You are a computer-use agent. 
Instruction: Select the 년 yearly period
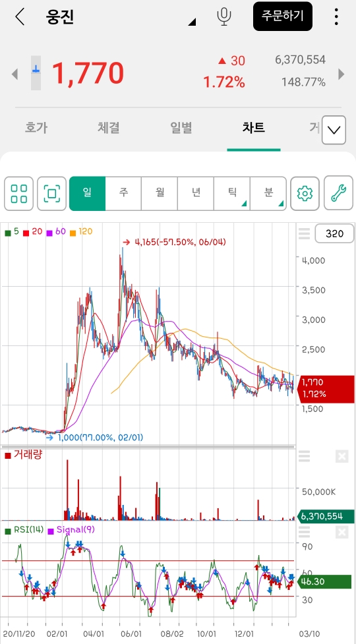point(196,193)
